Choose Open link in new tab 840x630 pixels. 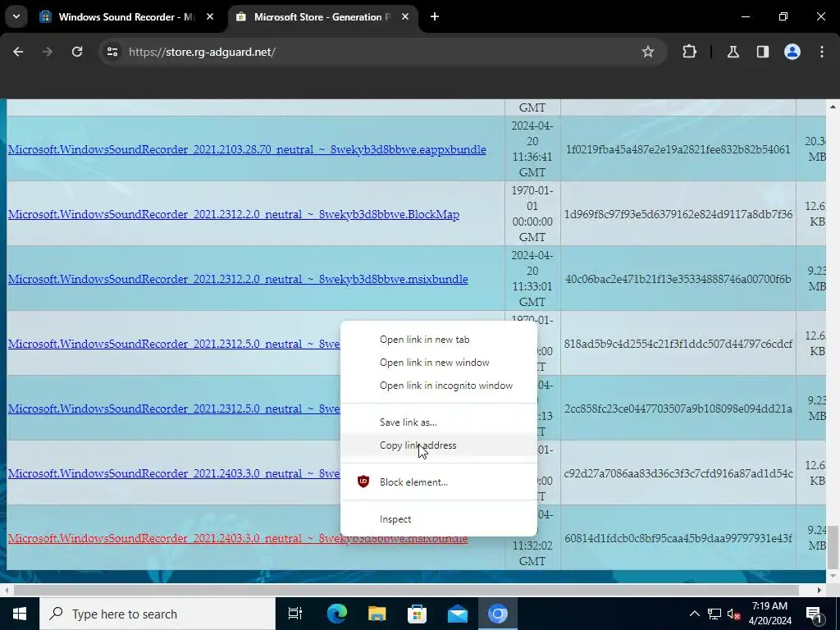(424, 340)
